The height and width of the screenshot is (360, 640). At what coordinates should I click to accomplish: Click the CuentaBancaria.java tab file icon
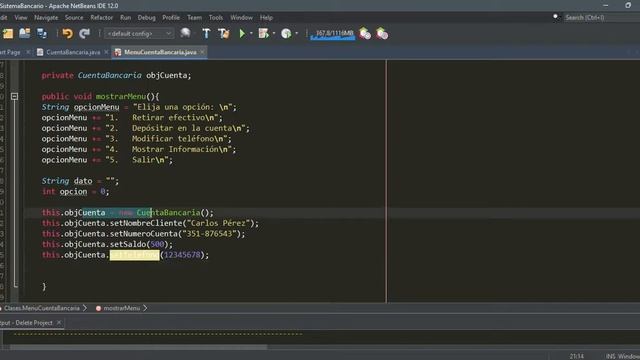(x=40, y=52)
